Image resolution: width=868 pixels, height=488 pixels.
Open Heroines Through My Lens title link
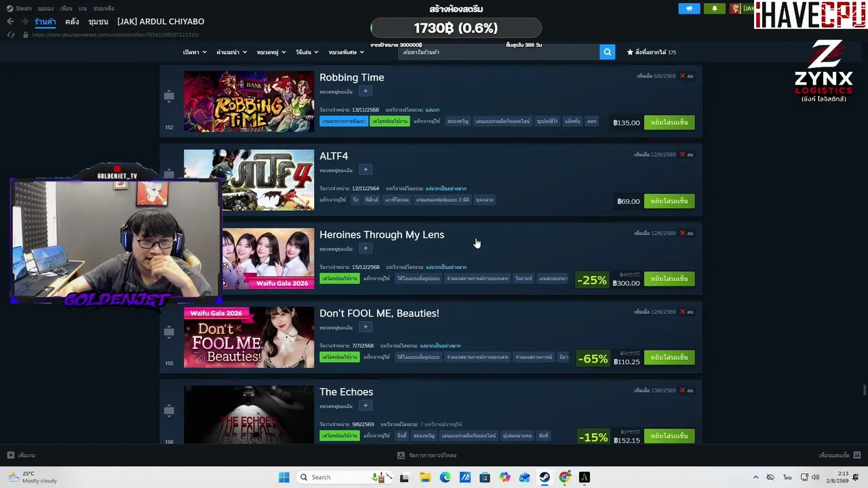click(x=382, y=235)
